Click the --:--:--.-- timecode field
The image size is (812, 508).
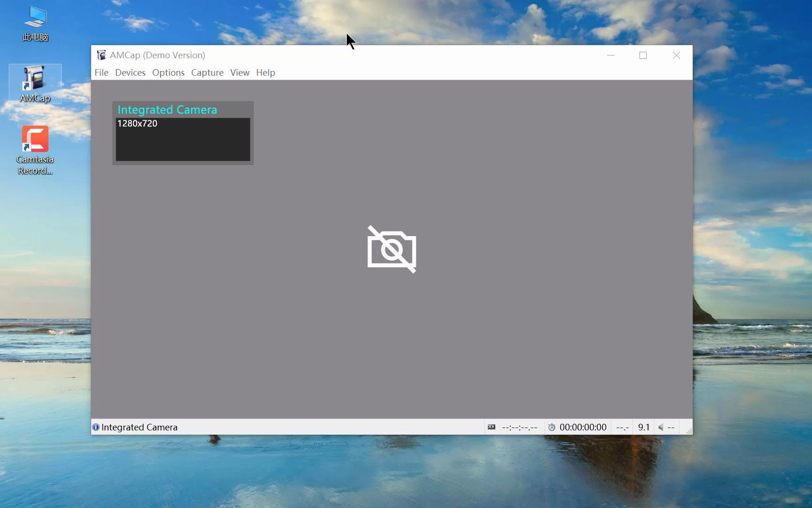[x=519, y=427]
